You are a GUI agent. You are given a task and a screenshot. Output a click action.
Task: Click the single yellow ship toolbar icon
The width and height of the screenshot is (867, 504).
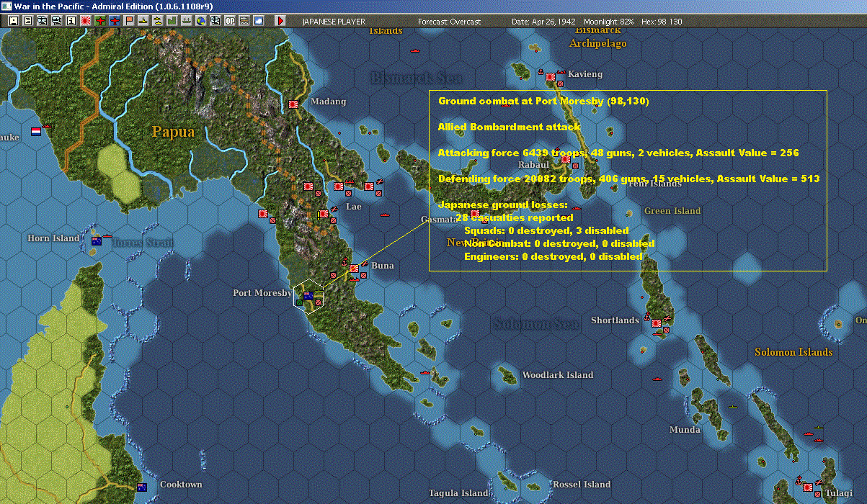tap(143, 21)
